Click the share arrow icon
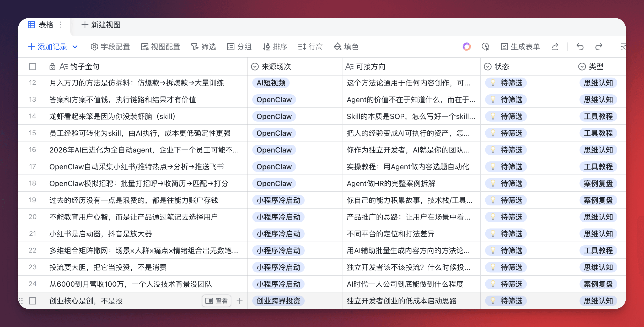This screenshot has width=644, height=327. pos(555,47)
